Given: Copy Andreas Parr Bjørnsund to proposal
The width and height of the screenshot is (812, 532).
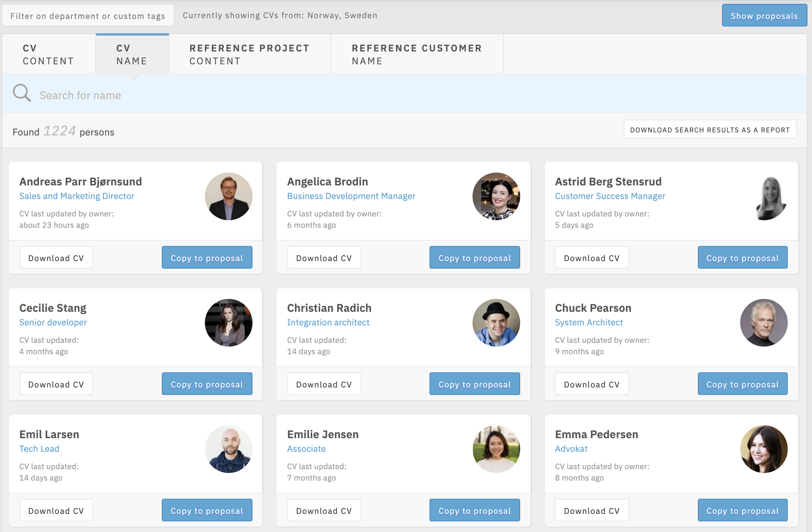Looking at the screenshot, I should pyautogui.click(x=207, y=258).
